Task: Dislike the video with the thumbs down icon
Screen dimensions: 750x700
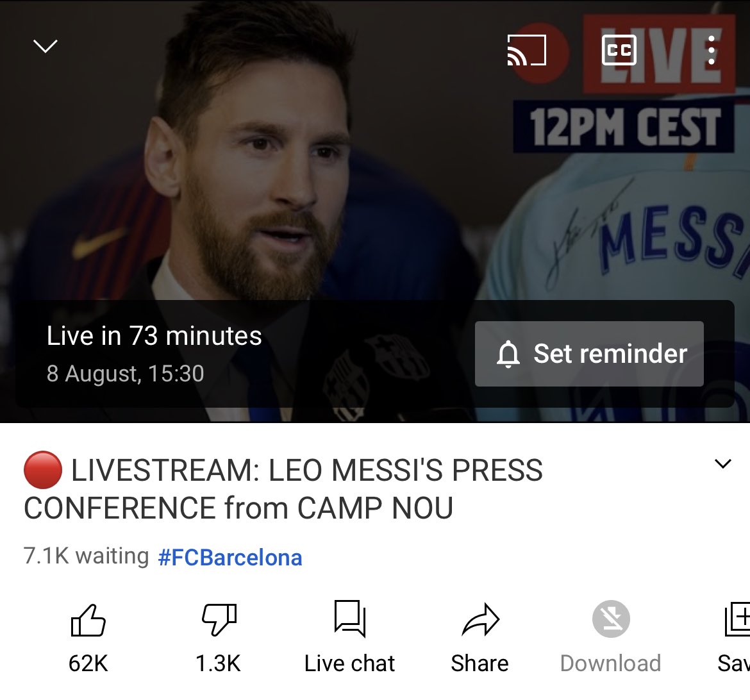Action: (x=219, y=620)
